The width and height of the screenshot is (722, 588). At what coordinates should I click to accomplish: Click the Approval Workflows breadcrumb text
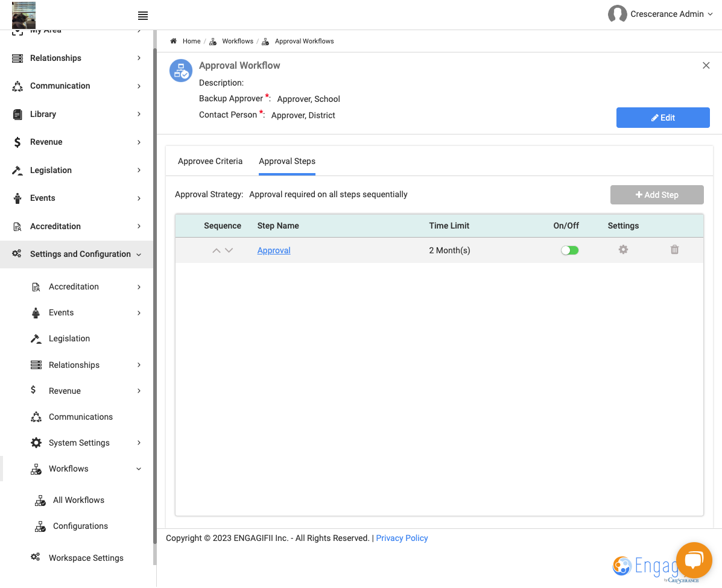[304, 41]
